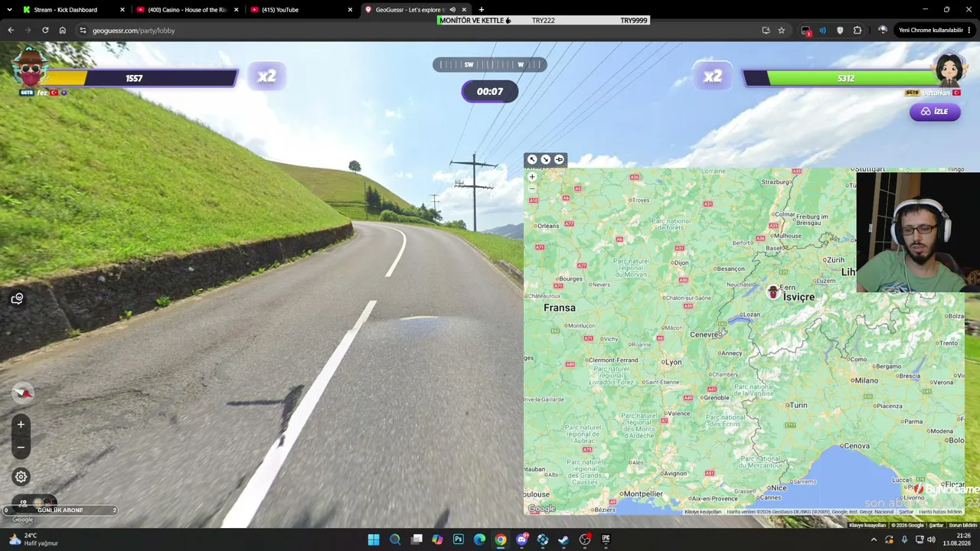This screenshot has height=551, width=980.
Task: Enlarge the guess map with the up-left arrow
Action: pos(532,160)
